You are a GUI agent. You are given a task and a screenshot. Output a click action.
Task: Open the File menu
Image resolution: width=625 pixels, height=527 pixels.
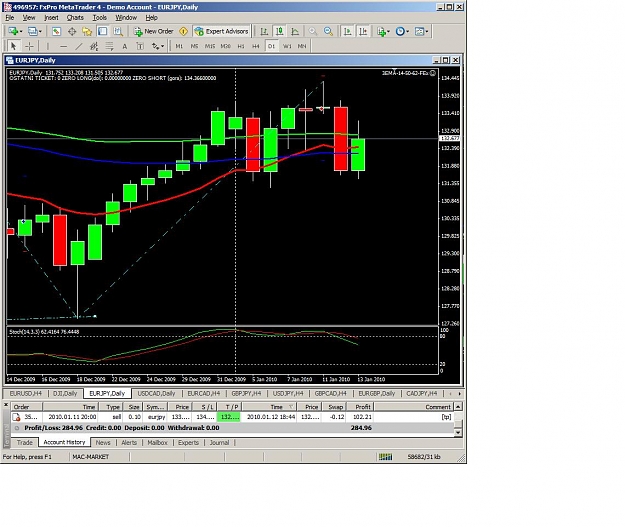point(10,18)
